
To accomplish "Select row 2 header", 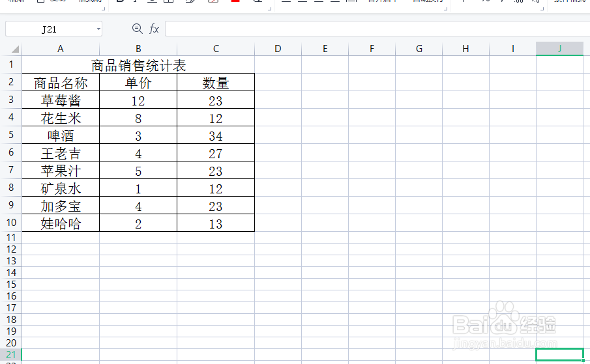I will point(11,82).
